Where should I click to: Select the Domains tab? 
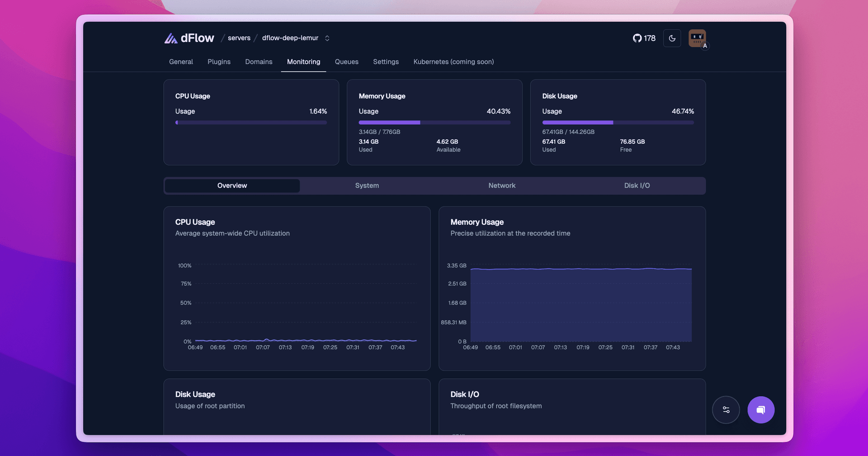259,62
